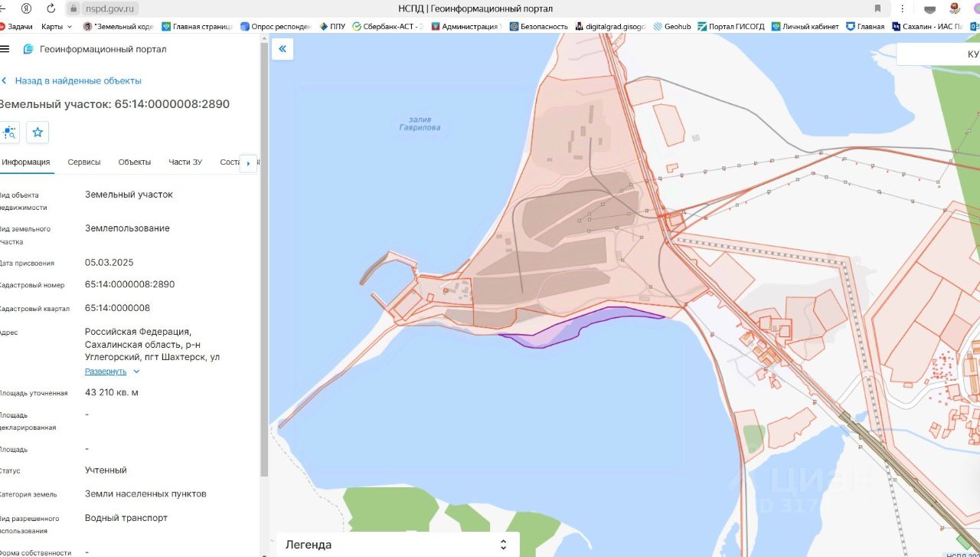The image size is (980, 557).
Task: Open the ППУ bookmark
Action: click(x=332, y=26)
